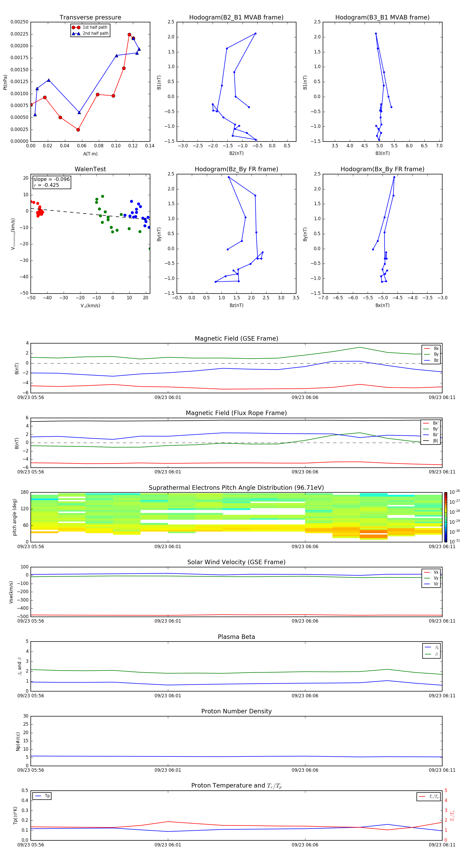Click the 'Hodogram(B2_B1 MVAB frame)' title
The width and height of the screenshot is (473, 868).
click(236, 18)
